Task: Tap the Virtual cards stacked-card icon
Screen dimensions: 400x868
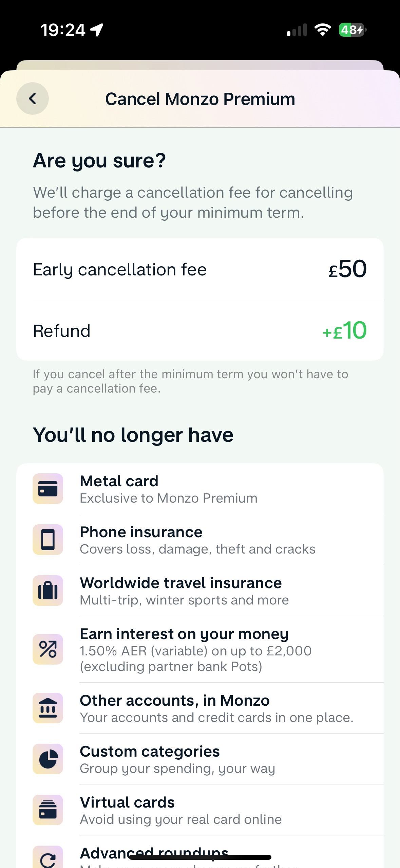Action: click(x=48, y=810)
